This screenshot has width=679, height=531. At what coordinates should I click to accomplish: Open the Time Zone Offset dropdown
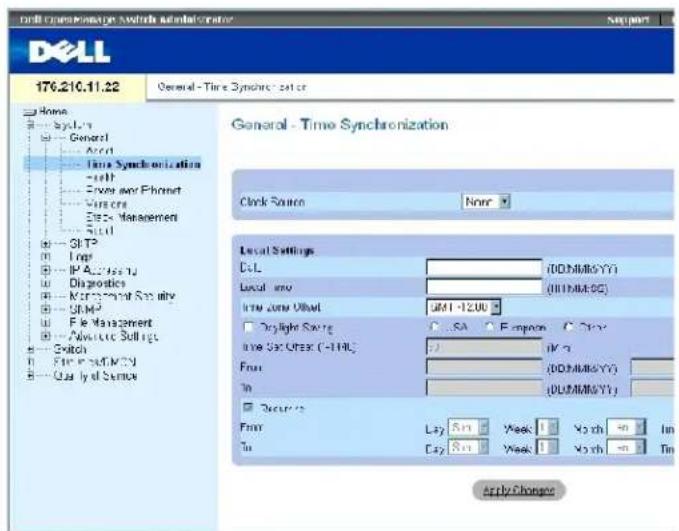[463, 307]
